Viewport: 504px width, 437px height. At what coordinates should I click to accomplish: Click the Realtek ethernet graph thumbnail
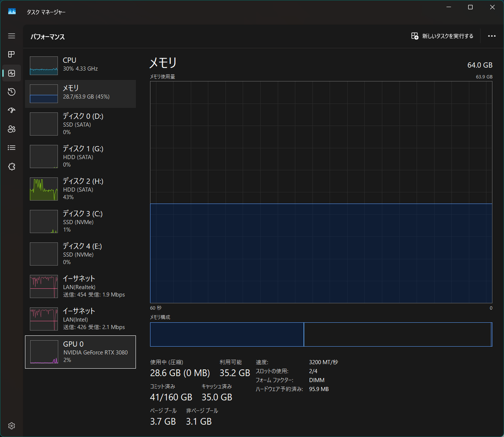(44, 287)
